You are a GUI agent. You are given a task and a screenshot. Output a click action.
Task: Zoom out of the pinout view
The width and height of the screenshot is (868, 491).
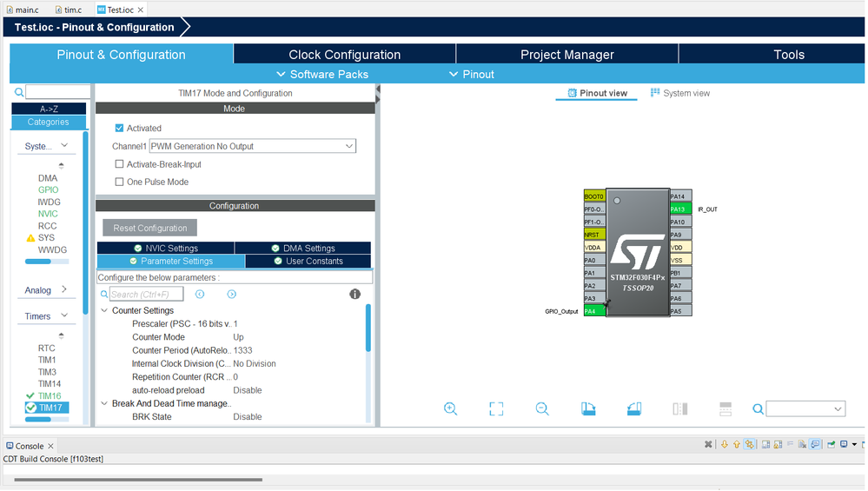tap(542, 409)
